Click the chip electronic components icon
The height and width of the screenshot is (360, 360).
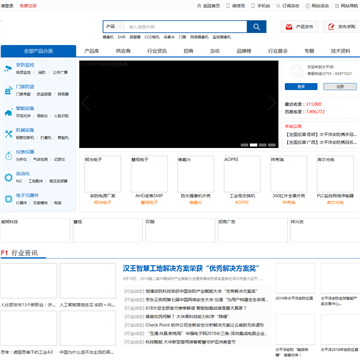click(8, 199)
